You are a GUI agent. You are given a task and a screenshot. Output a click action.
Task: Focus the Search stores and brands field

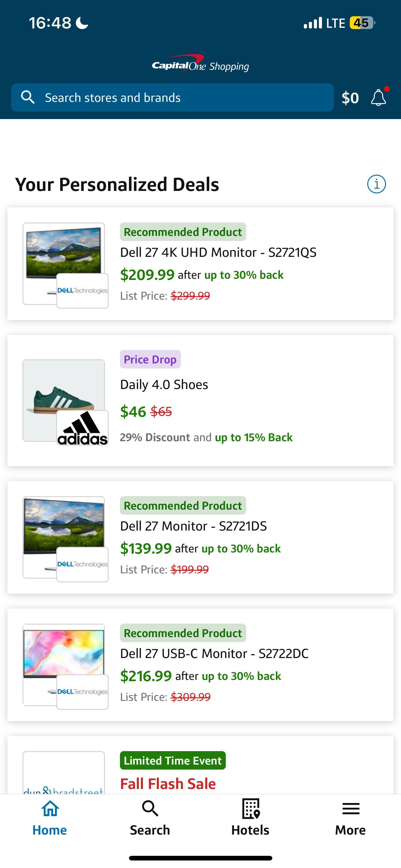tap(182, 97)
